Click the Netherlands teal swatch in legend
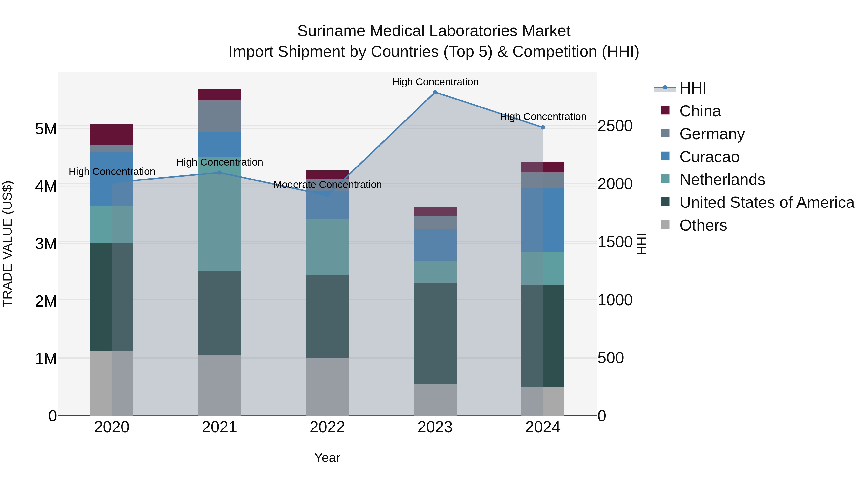 [665, 179]
